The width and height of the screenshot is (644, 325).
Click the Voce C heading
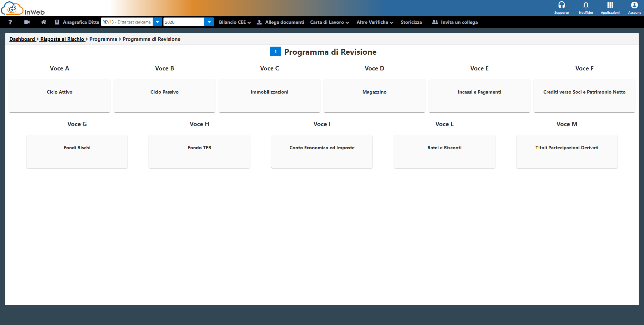[269, 68]
